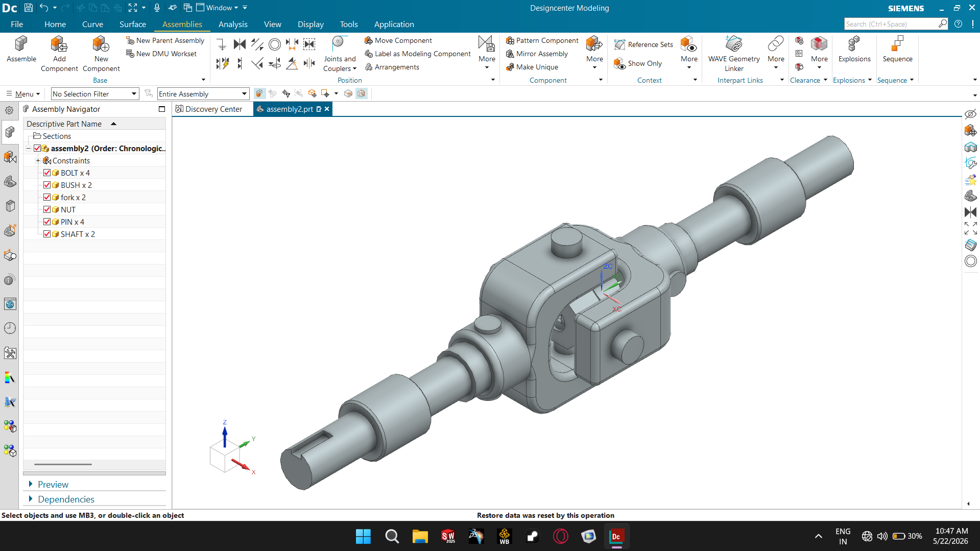Open File Explorer from taskbar
980x551 pixels.
(420, 536)
